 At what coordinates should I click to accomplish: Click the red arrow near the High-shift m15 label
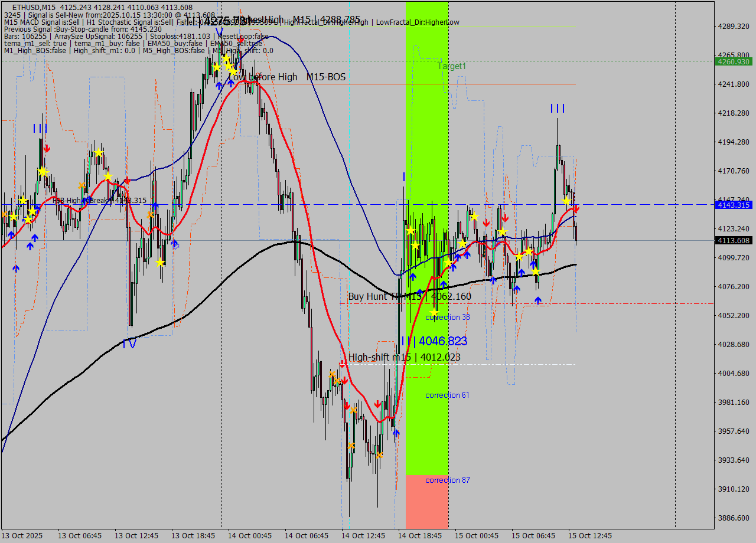[x=343, y=364]
